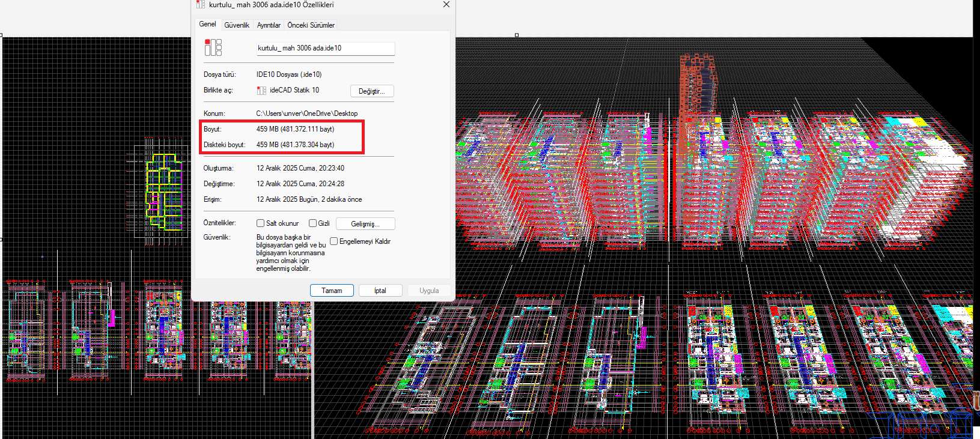Viewport: 980px width, 439px height.
Task: Switch to the Güvenlik tab
Action: tap(236, 25)
